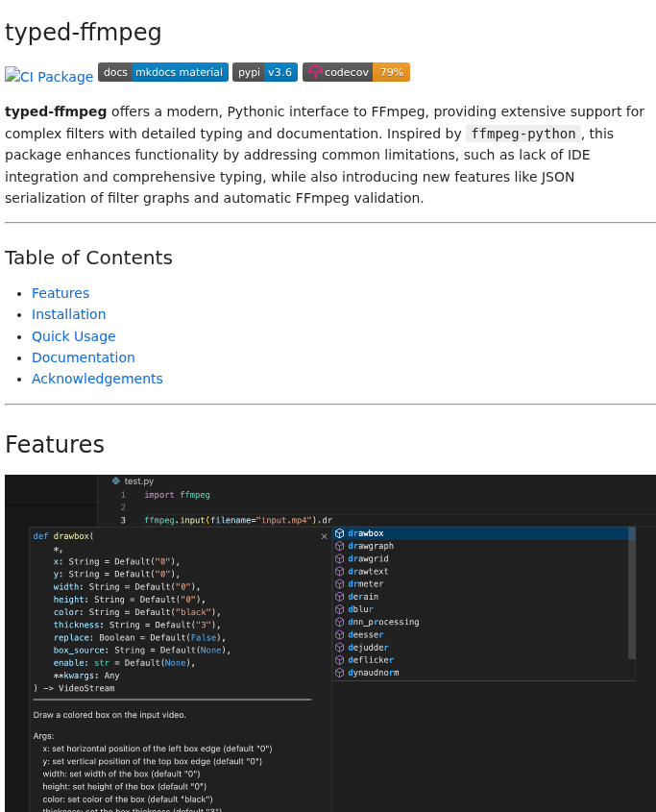Click the cube icon next to dnn_processing
Screen dimensions: 656x812
(x=339, y=621)
